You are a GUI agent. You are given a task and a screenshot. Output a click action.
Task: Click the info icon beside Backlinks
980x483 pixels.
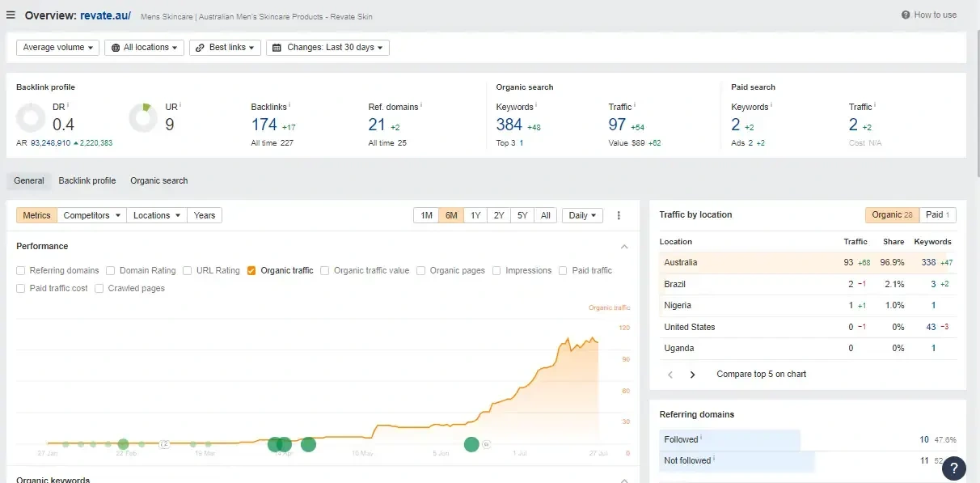[x=289, y=105]
